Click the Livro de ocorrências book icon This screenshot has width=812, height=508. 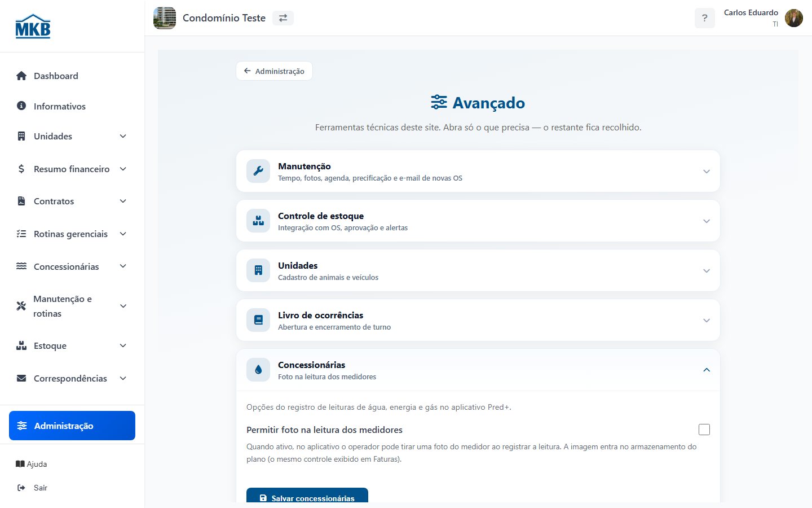coord(258,320)
